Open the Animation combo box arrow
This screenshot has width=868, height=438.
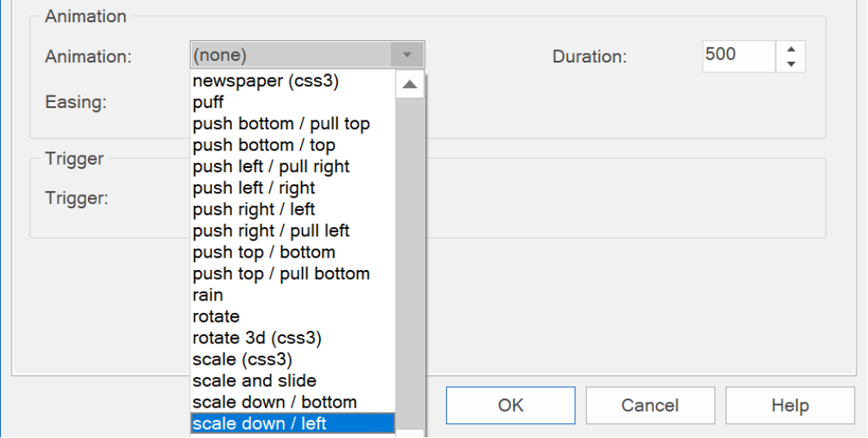click(x=407, y=55)
